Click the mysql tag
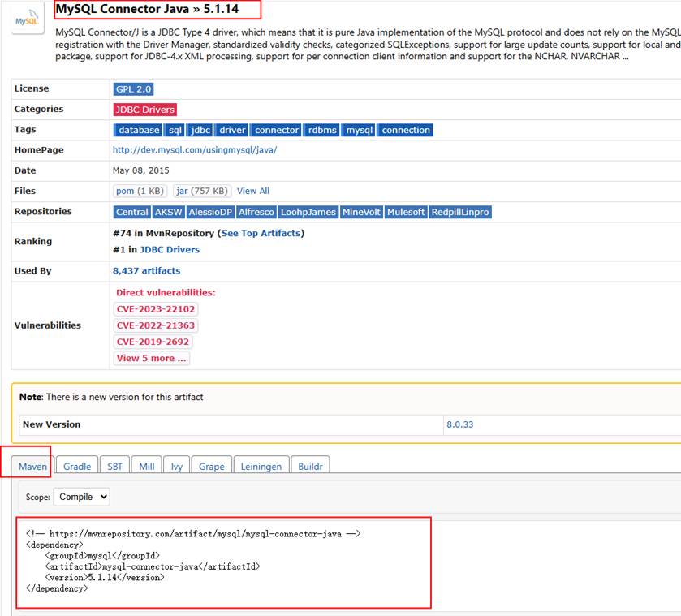This screenshot has height=616, width=681. [x=359, y=130]
